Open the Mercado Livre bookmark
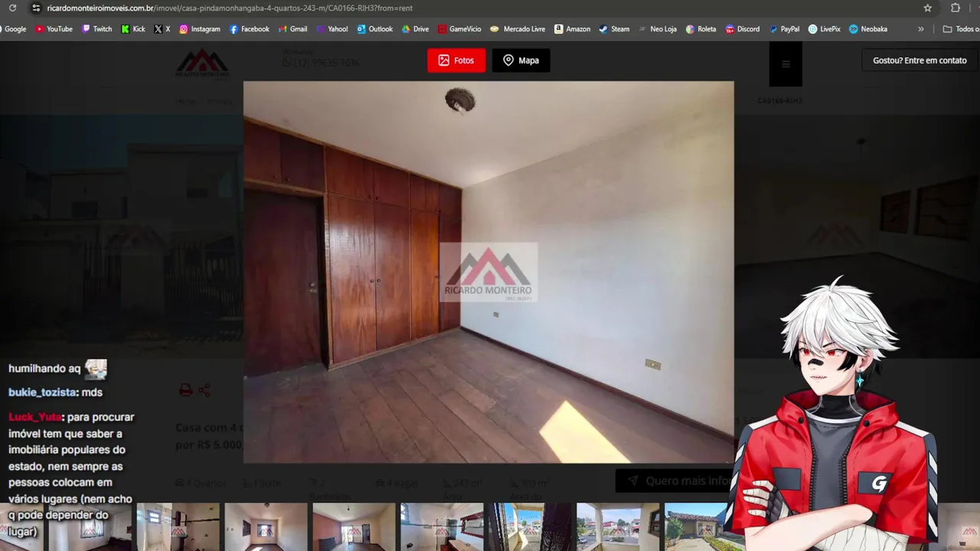980x551 pixels. pyautogui.click(x=518, y=29)
